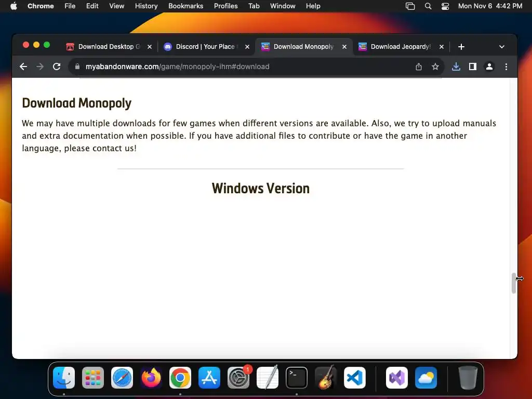Viewport: 532px width, 399px height.
Task: Open the Chrome application menu
Action: click(x=41, y=6)
